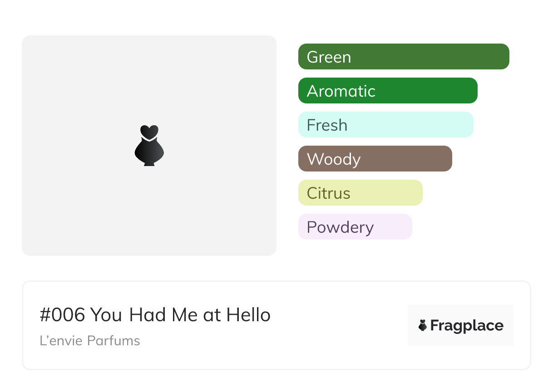553x392 pixels.
Task: Click the 'Powdery' text label
Action: click(340, 227)
